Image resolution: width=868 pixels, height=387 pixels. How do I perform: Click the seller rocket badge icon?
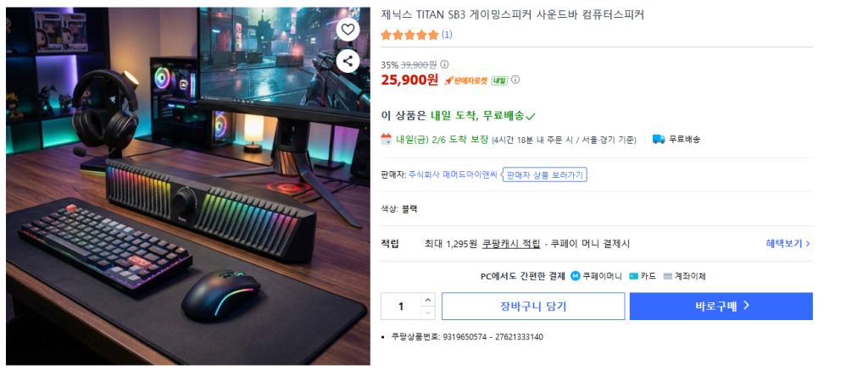pos(448,80)
